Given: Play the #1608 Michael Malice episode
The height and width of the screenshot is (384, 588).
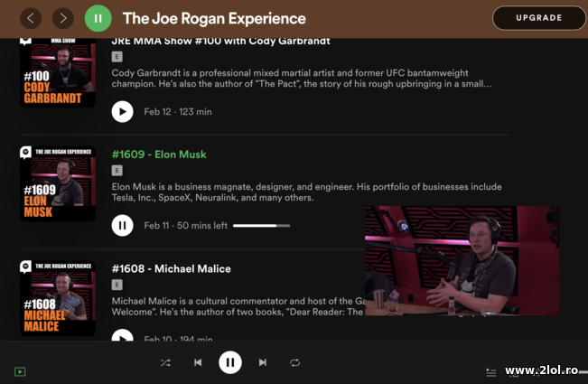Looking at the screenshot, I should (122, 335).
